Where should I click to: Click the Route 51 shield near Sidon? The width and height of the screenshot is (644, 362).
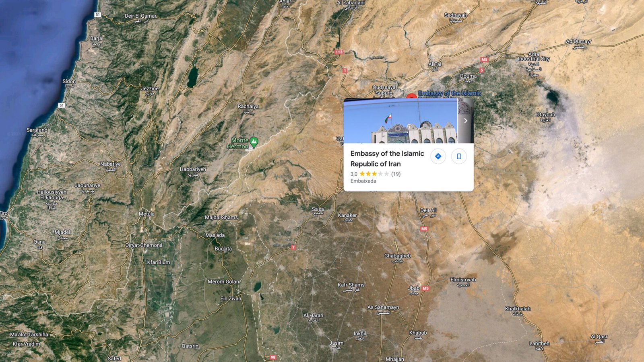pos(61,105)
